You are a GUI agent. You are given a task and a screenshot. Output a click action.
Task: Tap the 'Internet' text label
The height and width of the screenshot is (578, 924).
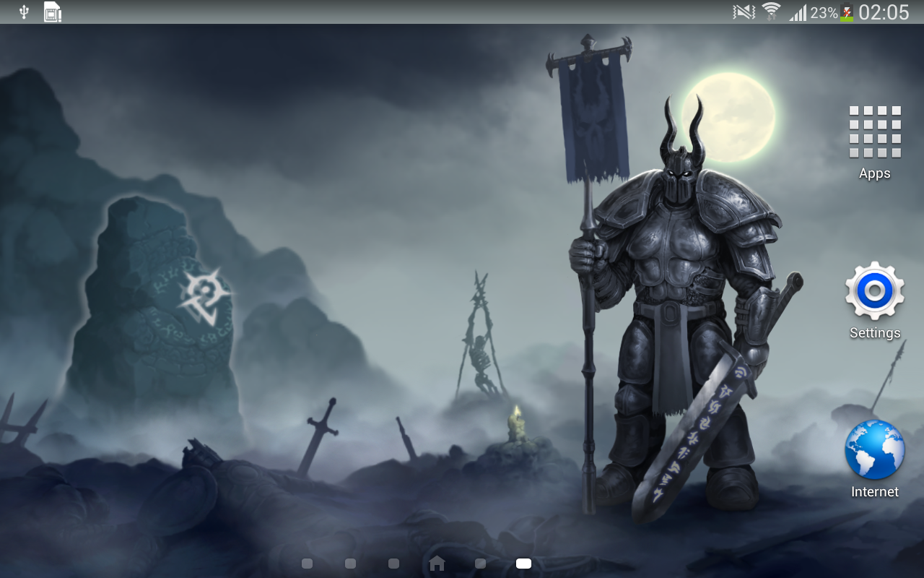(875, 492)
